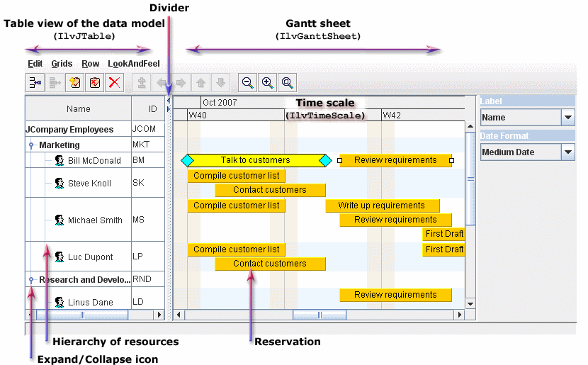Click the Name column header
Viewport: 588px width, 365px height.
coord(79,109)
